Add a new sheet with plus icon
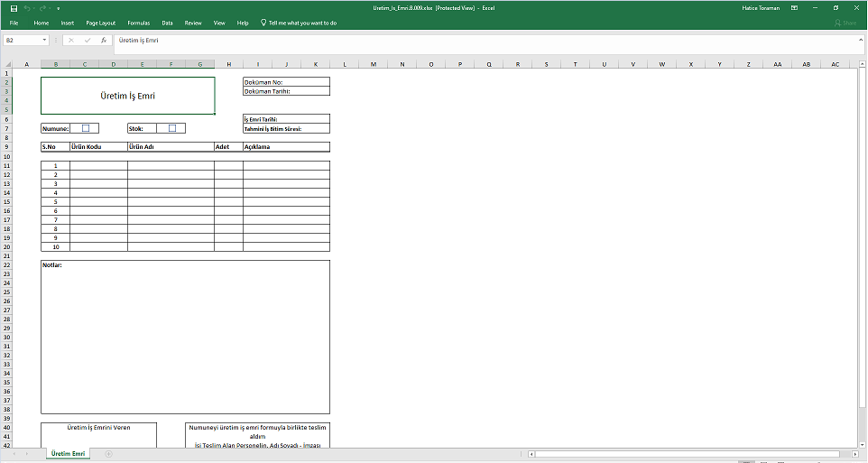 tap(108, 454)
